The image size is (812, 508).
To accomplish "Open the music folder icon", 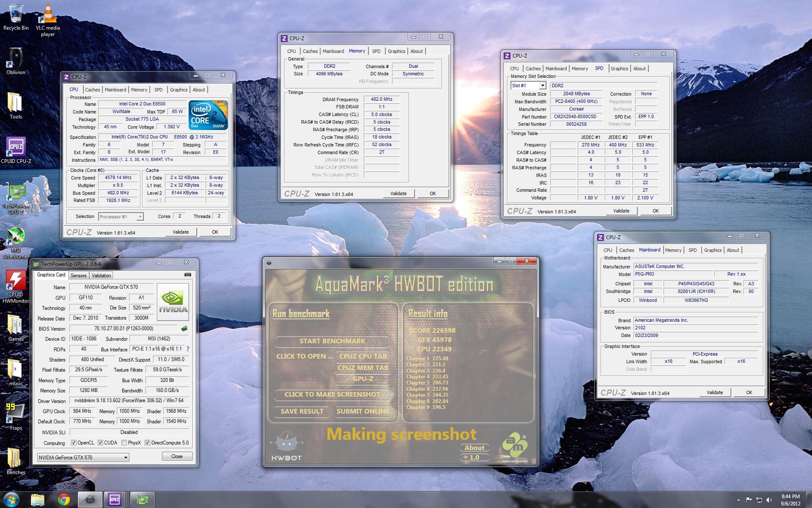I will click(x=16, y=373).
